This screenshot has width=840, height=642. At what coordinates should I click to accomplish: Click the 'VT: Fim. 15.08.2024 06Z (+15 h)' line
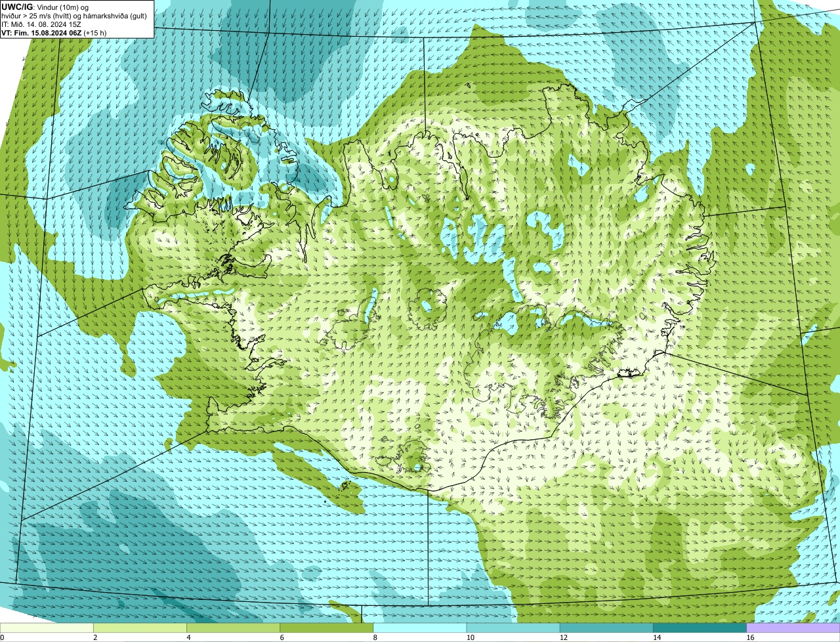(54, 33)
